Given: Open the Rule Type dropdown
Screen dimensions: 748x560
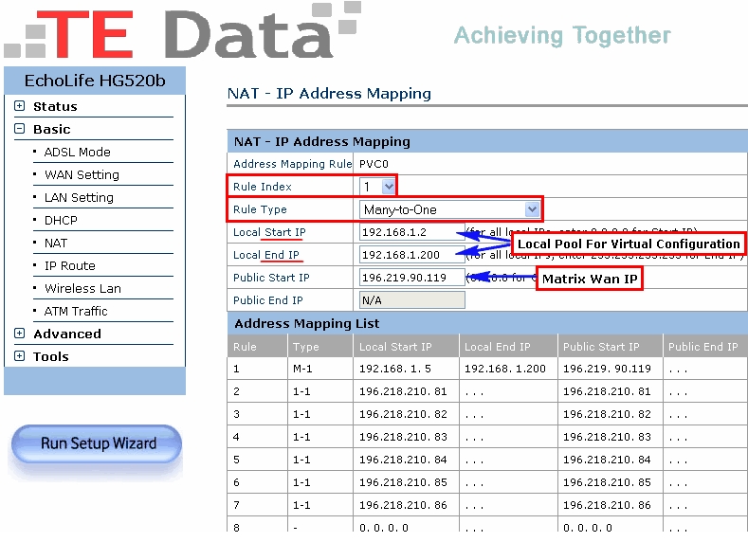Looking at the screenshot, I should point(449,209).
